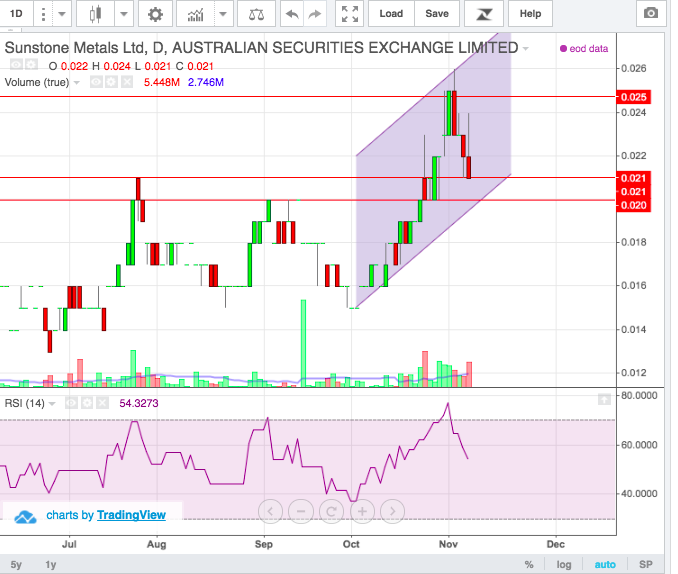Click the Load button
This screenshot has width=678, height=574.
coord(391,14)
